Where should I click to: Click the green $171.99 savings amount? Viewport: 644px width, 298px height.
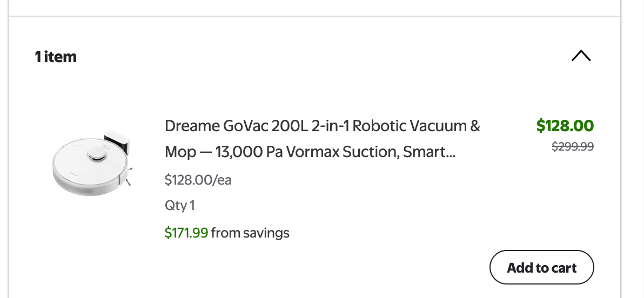click(x=186, y=233)
